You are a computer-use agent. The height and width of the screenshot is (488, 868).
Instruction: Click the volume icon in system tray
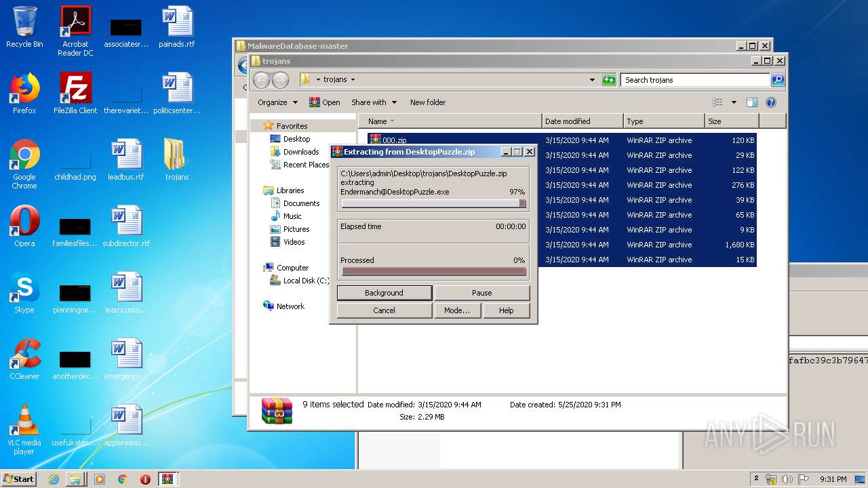coord(787,479)
